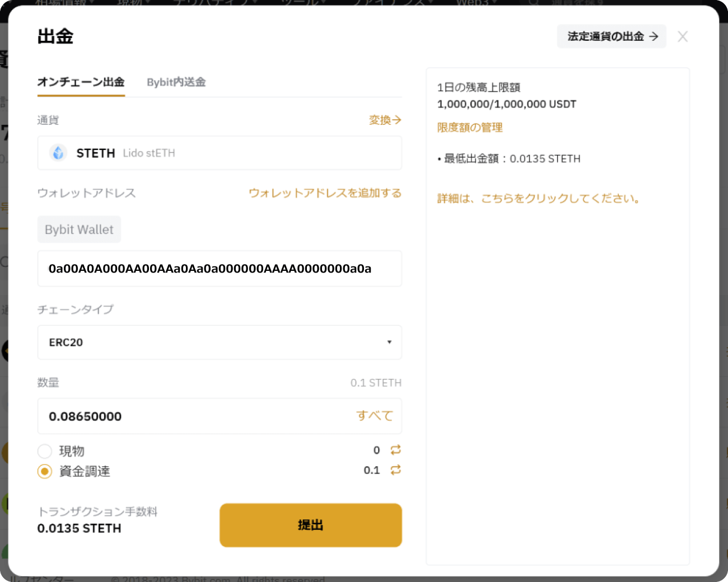The image size is (728, 582).
Task: Switch to the Bybit内送金 tab
Action: pyautogui.click(x=176, y=82)
